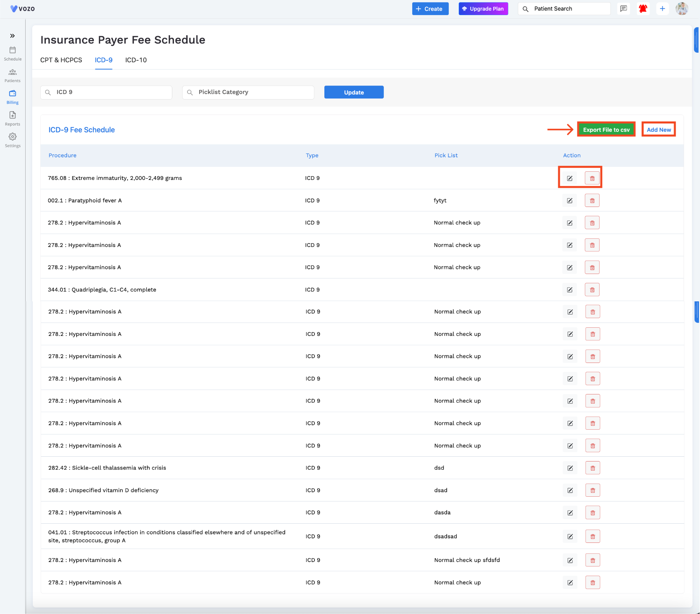Screen dimensions: 700x614
Task: Delete the 765.08 Extreme immaturity row
Action: [592, 178]
